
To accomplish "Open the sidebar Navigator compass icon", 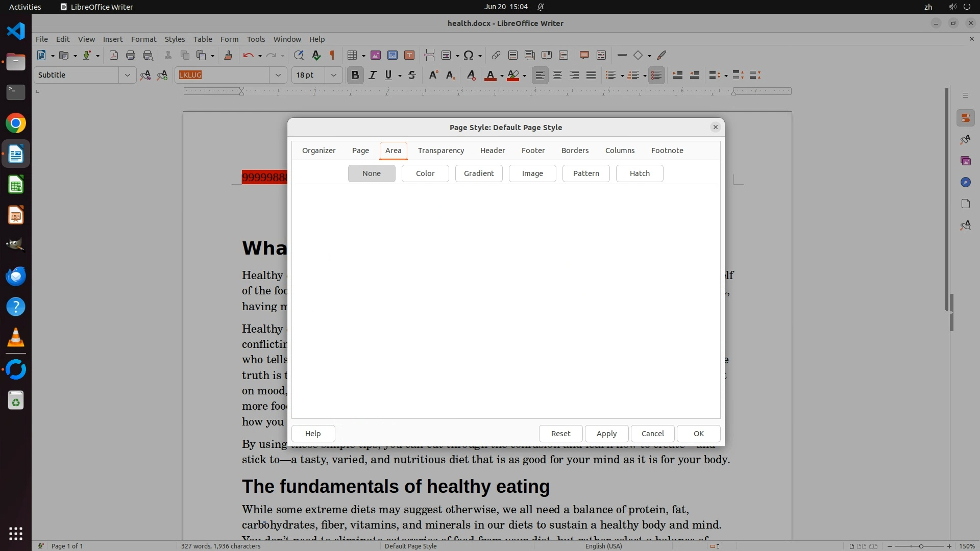I will [965, 182].
